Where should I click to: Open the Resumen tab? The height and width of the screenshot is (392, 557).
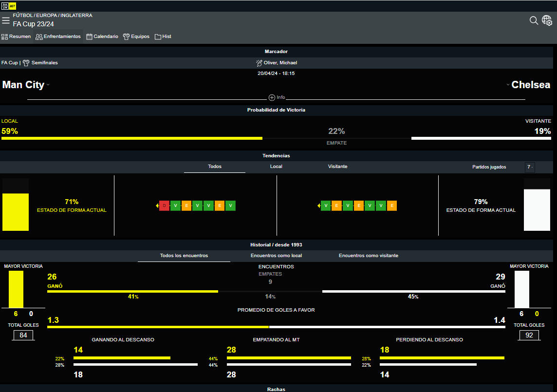tap(16, 37)
